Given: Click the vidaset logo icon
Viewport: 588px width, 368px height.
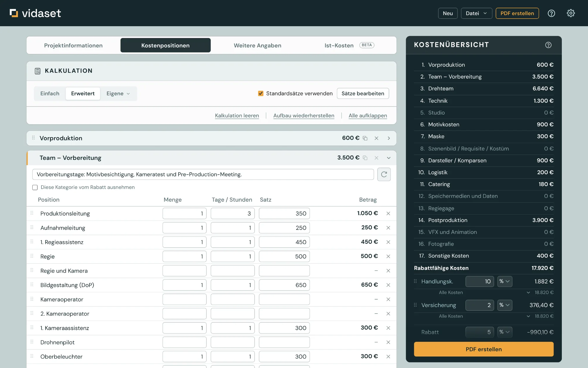Looking at the screenshot, I should (x=14, y=13).
